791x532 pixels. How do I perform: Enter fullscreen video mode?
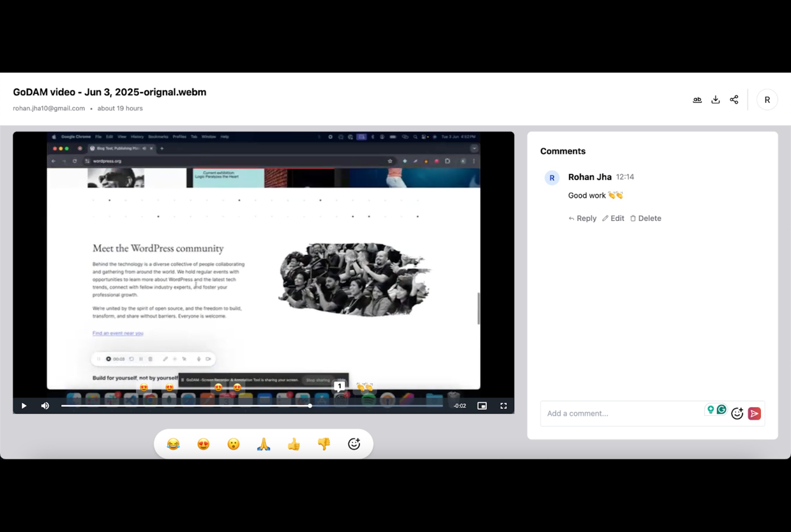(x=503, y=406)
